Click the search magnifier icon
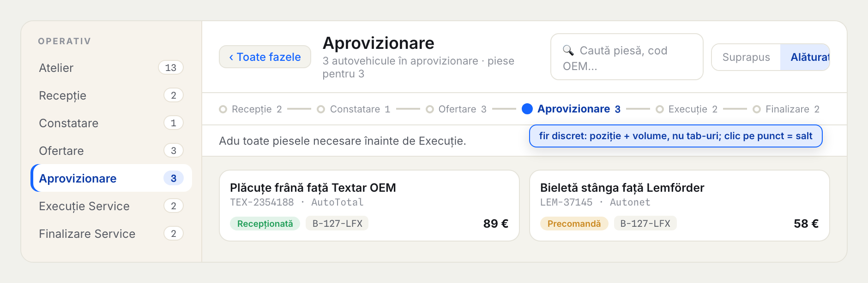The width and height of the screenshot is (868, 283). pyautogui.click(x=568, y=50)
